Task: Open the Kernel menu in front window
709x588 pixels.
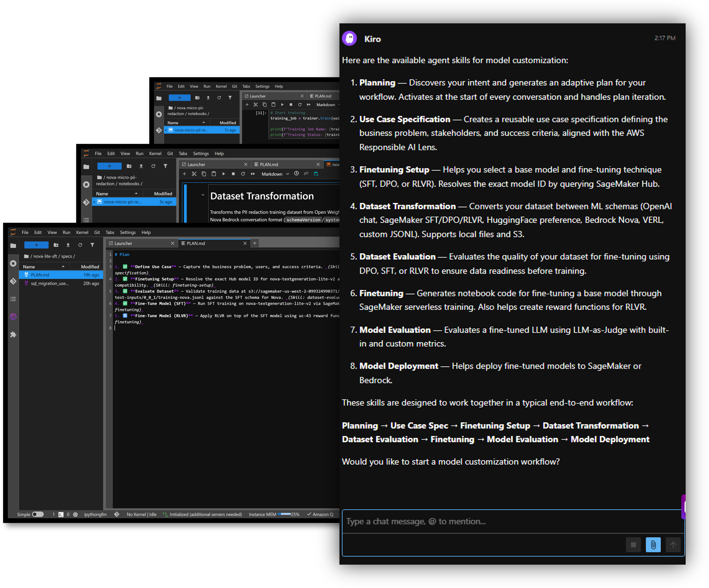Action: coord(82,232)
